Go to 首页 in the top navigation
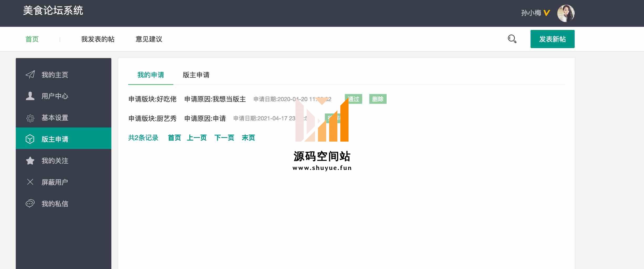The width and height of the screenshot is (644, 269). [32, 39]
